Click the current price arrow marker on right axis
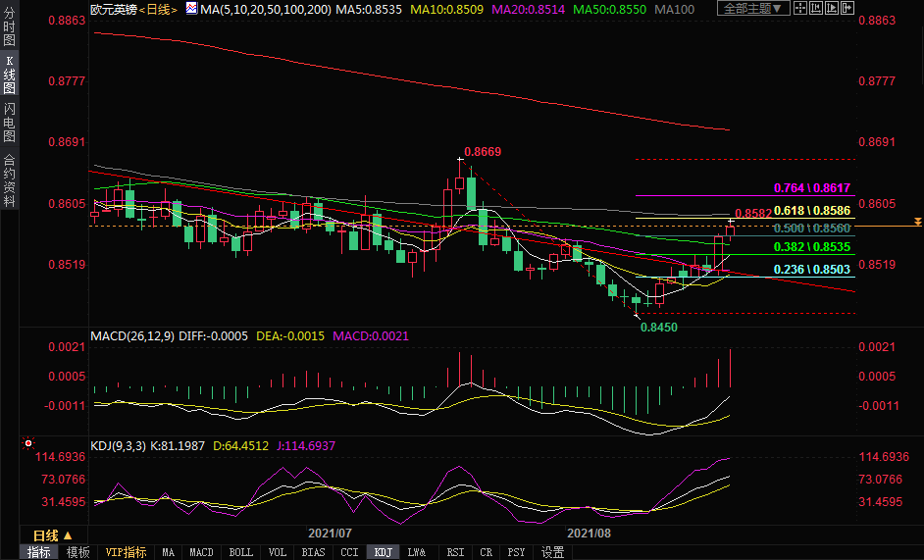 pos(916,223)
